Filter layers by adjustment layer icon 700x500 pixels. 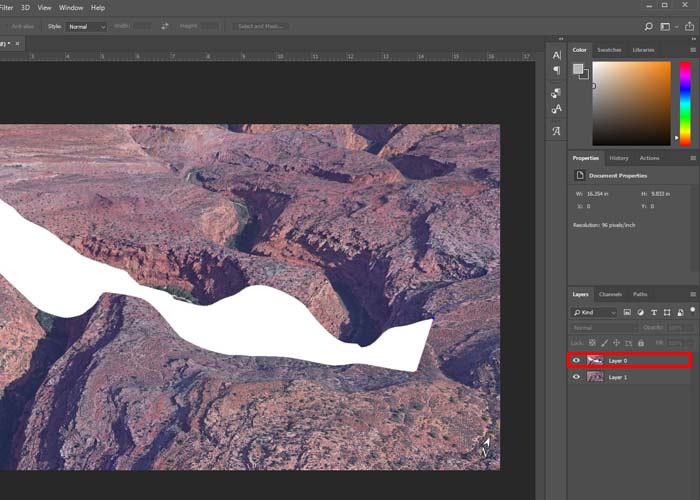tap(640, 312)
